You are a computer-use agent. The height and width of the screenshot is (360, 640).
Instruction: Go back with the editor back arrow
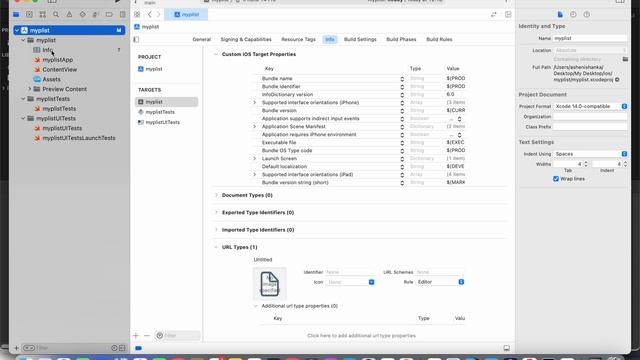click(150, 15)
